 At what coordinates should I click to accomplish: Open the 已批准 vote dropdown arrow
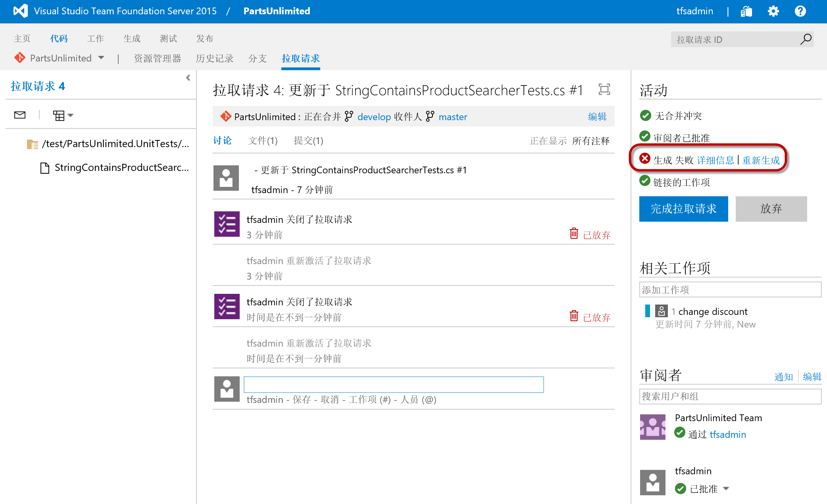pyautogui.click(x=726, y=489)
